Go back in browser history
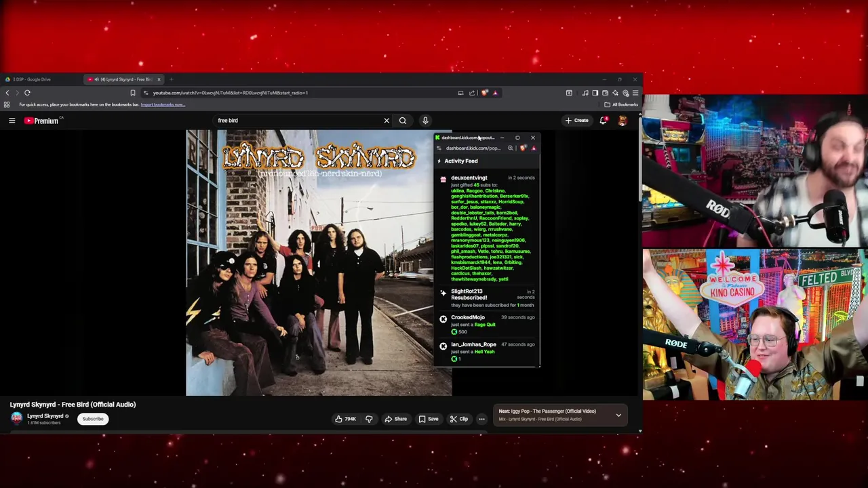This screenshot has width=868, height=488. [x=7, y=93]
